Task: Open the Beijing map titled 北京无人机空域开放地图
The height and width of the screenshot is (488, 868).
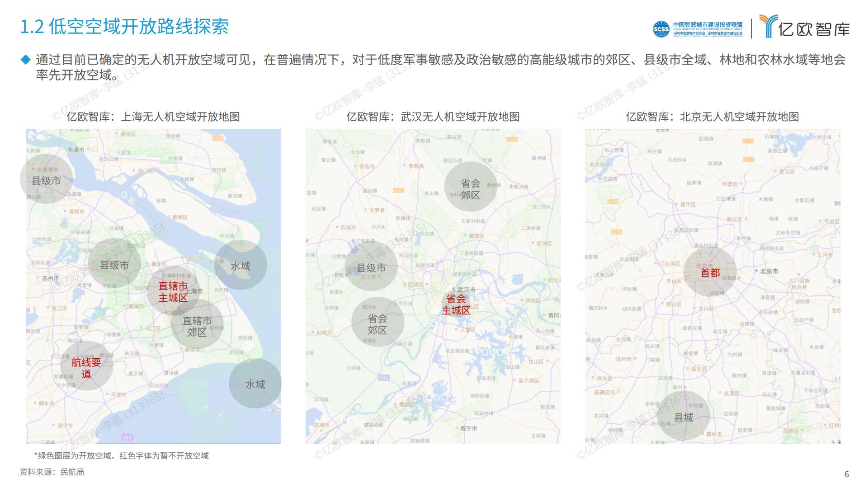Action: coord(712,286)
